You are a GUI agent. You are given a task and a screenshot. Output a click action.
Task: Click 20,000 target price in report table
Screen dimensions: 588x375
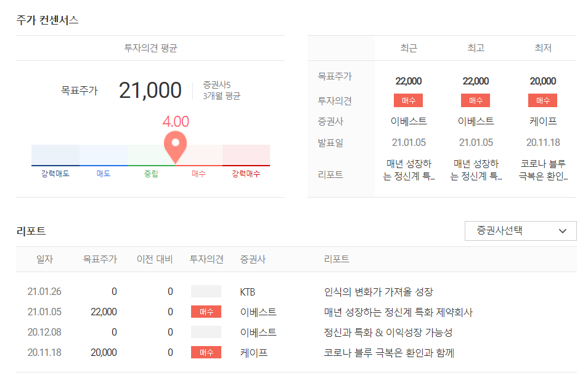(104, 352)
